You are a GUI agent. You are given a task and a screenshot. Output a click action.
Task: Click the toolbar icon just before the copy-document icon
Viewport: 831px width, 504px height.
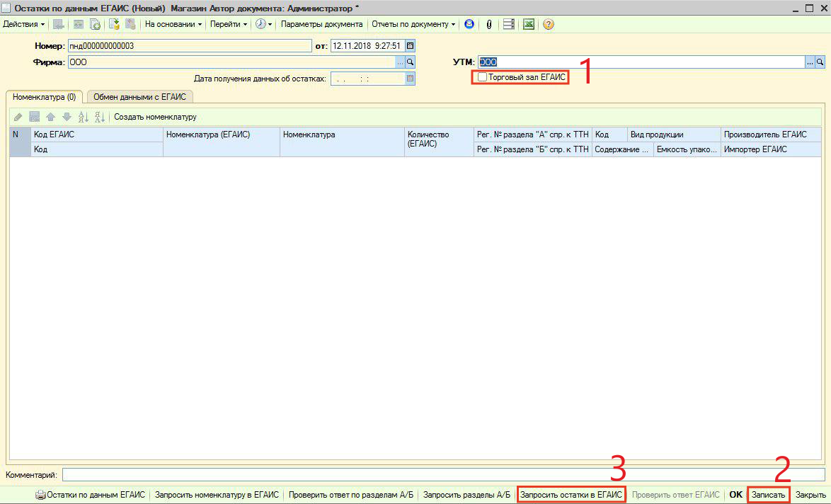[79, 24]
